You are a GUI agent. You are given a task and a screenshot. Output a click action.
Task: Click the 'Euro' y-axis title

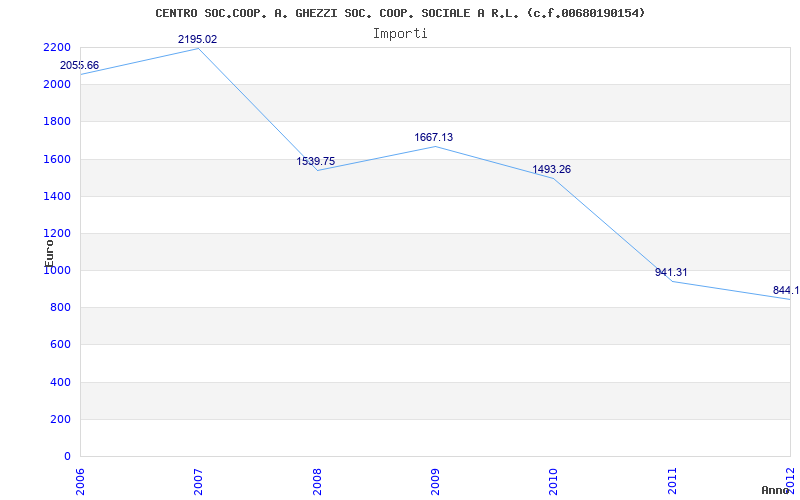(49, 251)
